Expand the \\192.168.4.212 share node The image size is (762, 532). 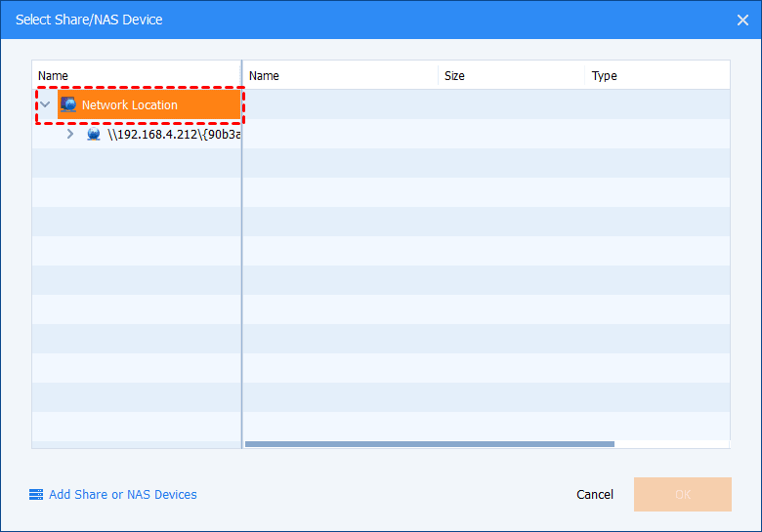(x=70, y=134)
